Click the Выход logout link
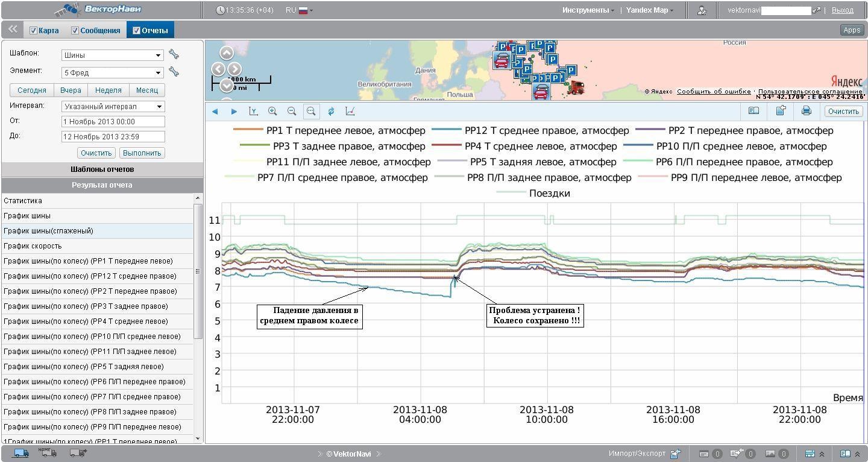Screen dimensions: 868x462 click(x=842, y=10)
